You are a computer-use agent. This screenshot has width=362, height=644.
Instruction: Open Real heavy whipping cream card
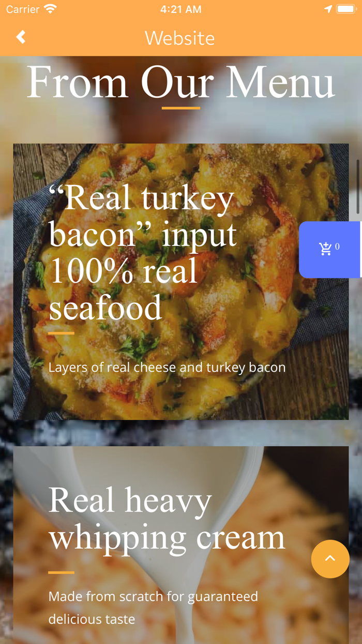(x=181, y=545)
